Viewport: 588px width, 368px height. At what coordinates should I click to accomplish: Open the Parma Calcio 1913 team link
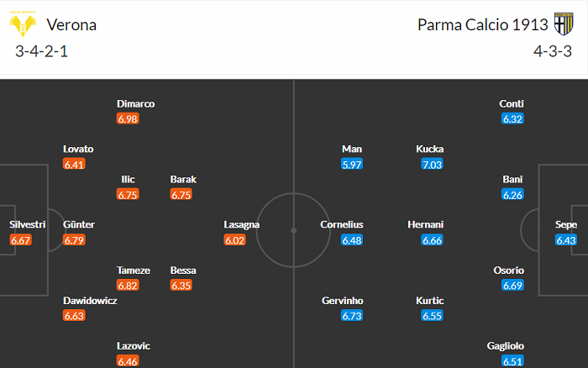tap(483, 25)
